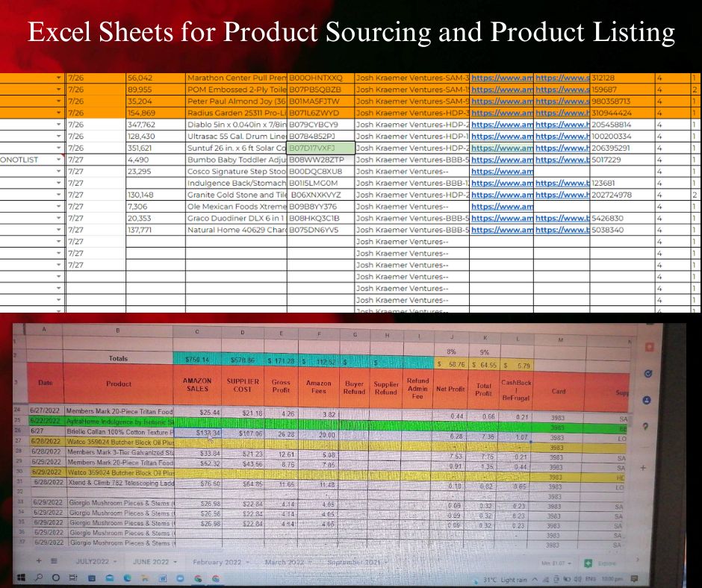Click the green Explore icon
The height and width of the screenshot is (588, 702).
588,563
